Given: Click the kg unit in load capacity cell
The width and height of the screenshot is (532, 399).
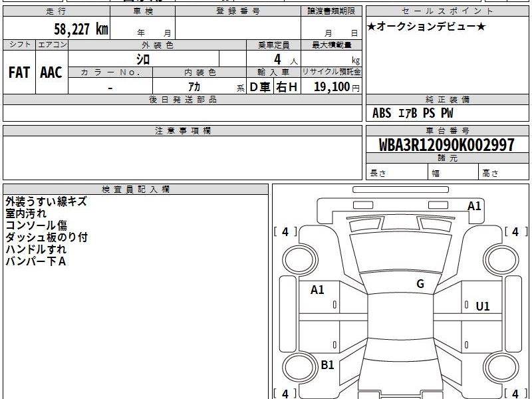Looking at the screenshot, I should pyautogui.click(x=356, y=61).
